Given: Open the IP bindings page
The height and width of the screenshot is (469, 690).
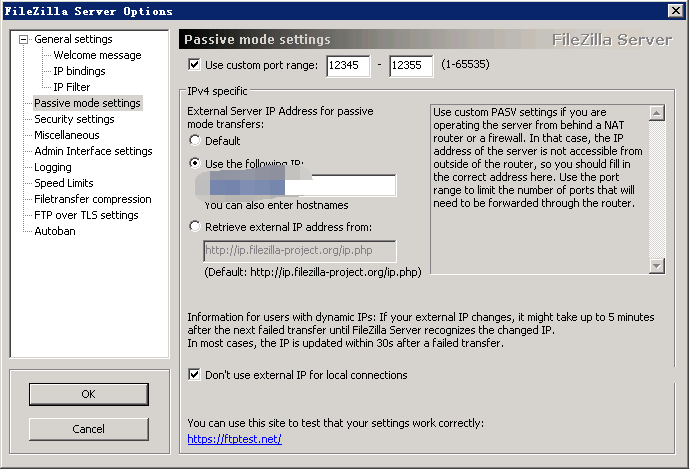Looking at the screenshot, I should tap(79, 71).
